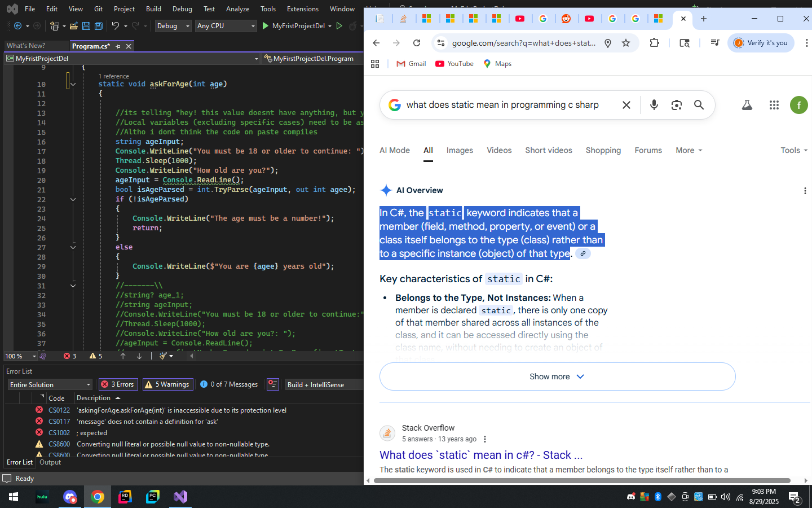Open Chrome from the Windows taskbar

pyautogui.click(x=98, y=497)
